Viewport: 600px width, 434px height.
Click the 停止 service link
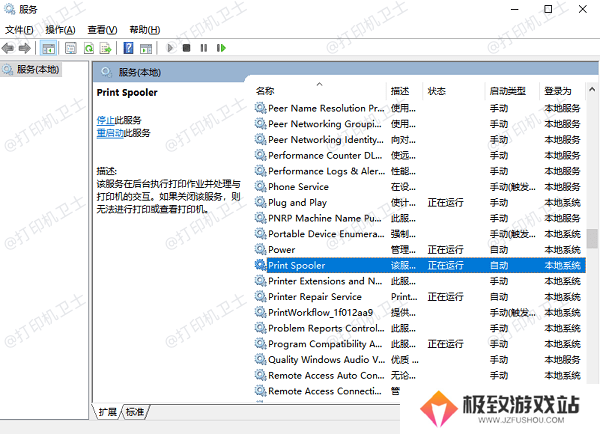pos(105,120)
